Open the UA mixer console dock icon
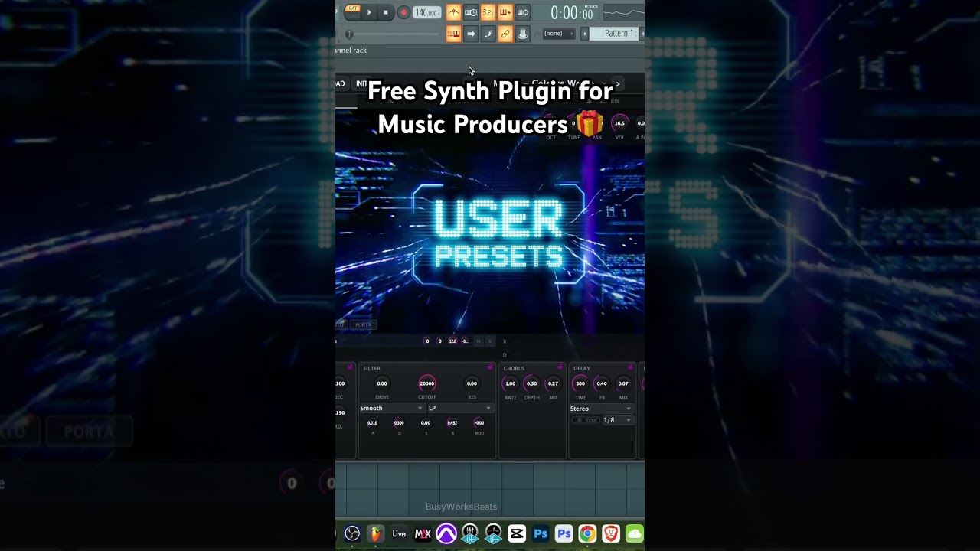980x551 pixels. point(469,534)
